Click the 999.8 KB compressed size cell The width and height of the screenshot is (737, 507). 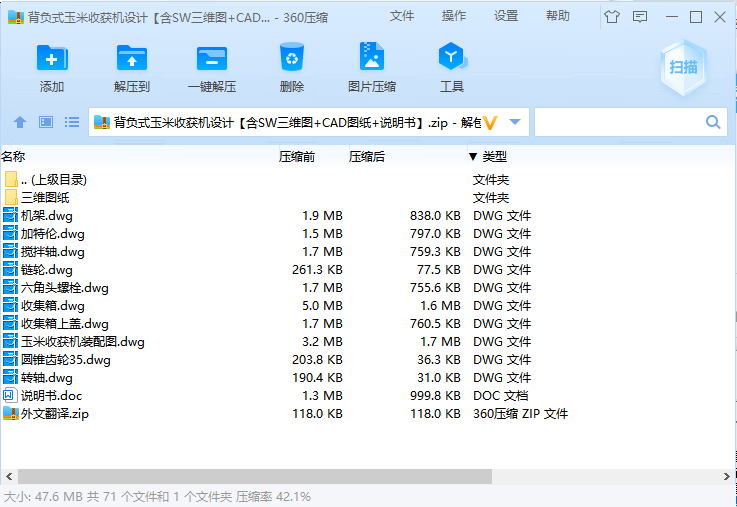(x=435, y=396)
